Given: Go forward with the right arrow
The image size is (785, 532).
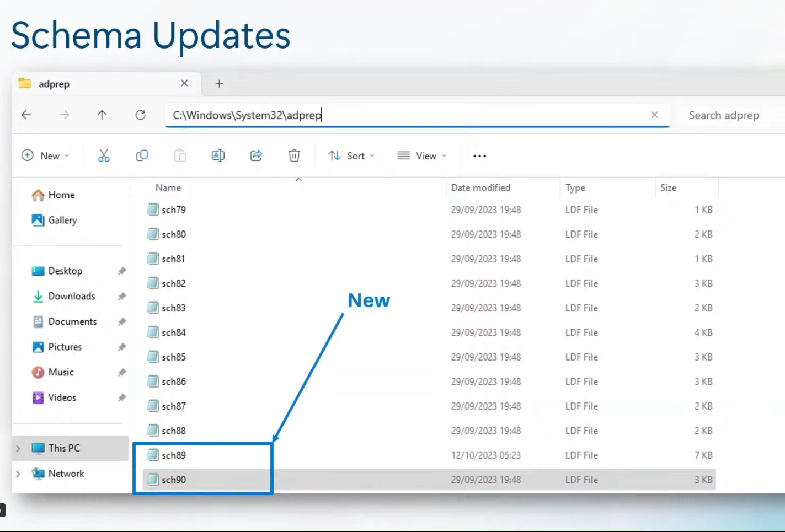Looking at the screenshot, I should [x=64, y=115].
